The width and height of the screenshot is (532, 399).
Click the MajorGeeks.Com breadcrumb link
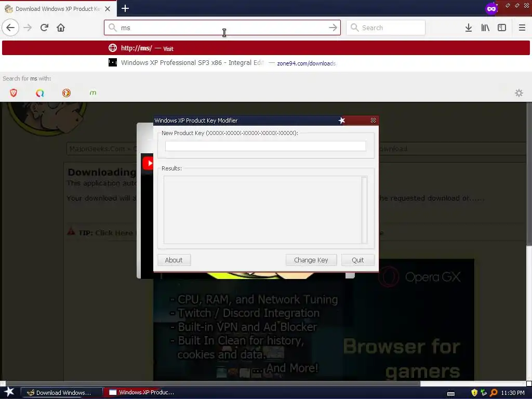[x=97, y=149]
